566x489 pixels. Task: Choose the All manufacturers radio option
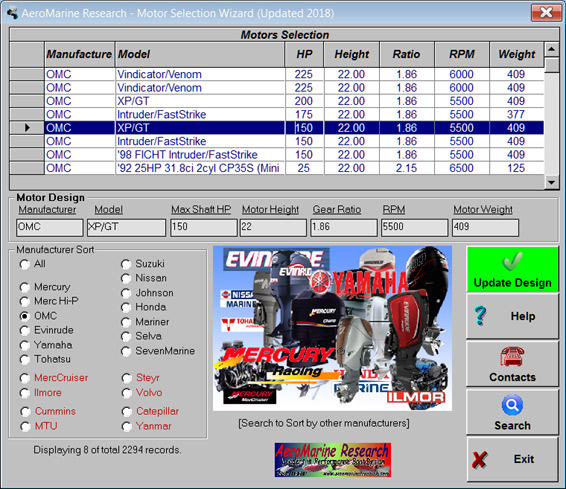(25, 264)
